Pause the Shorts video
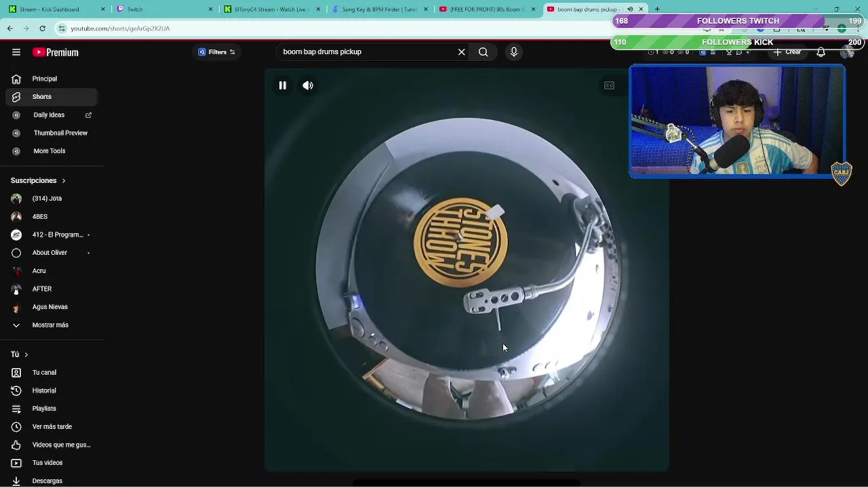The width and height of the screenshot is (868, 488). click(283, 85)
